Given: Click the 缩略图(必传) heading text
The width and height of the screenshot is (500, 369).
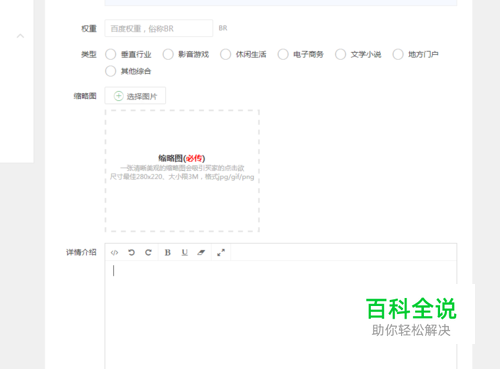Looking at the screenshot, I should click(182, 158).
